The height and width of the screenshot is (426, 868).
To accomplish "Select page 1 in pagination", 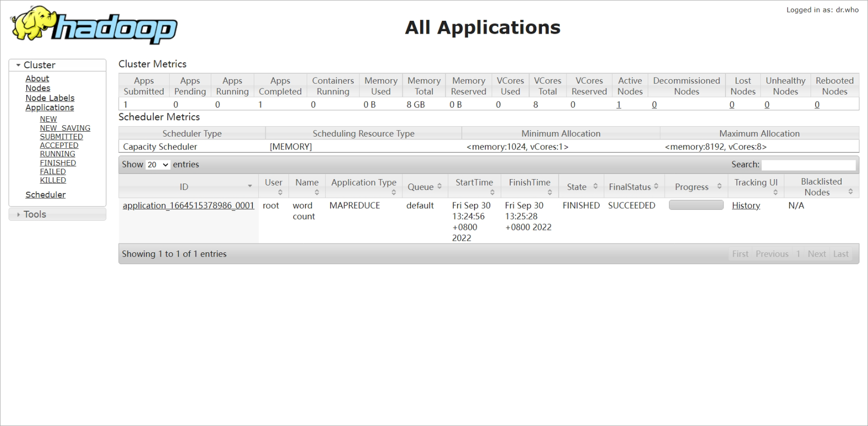I will (x=798, y=254).
